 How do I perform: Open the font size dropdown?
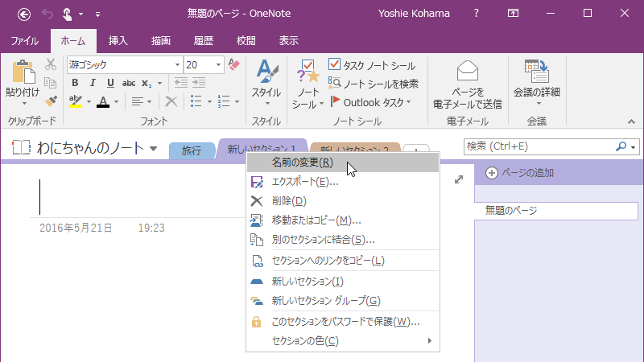click(218, 64)
